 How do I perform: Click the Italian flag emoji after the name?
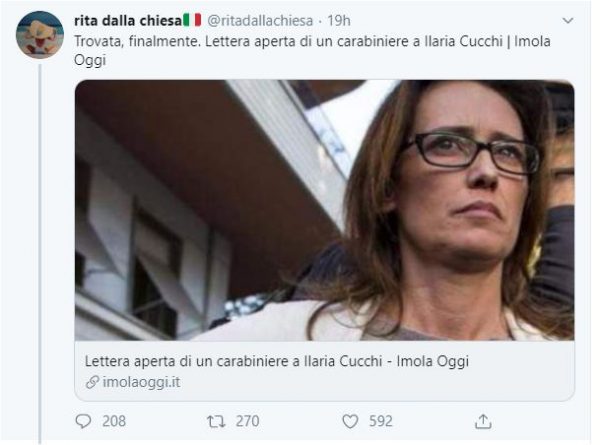pyautogui.click(x=192, y=20)
